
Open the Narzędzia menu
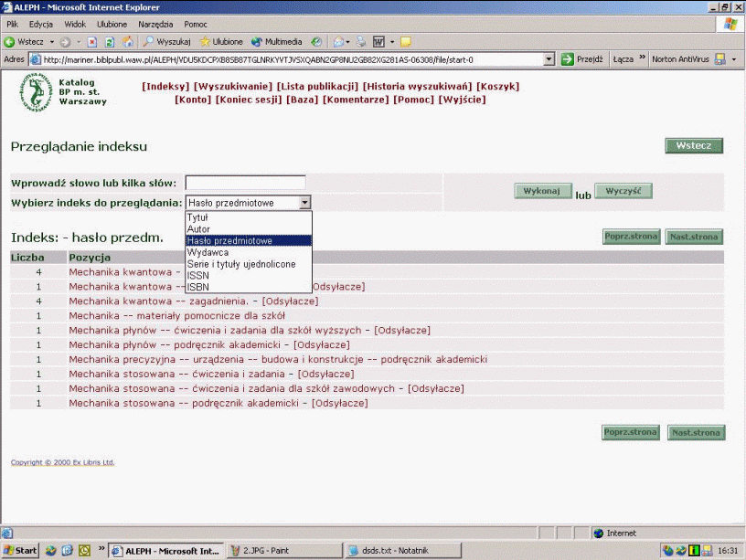click(155, 24)
